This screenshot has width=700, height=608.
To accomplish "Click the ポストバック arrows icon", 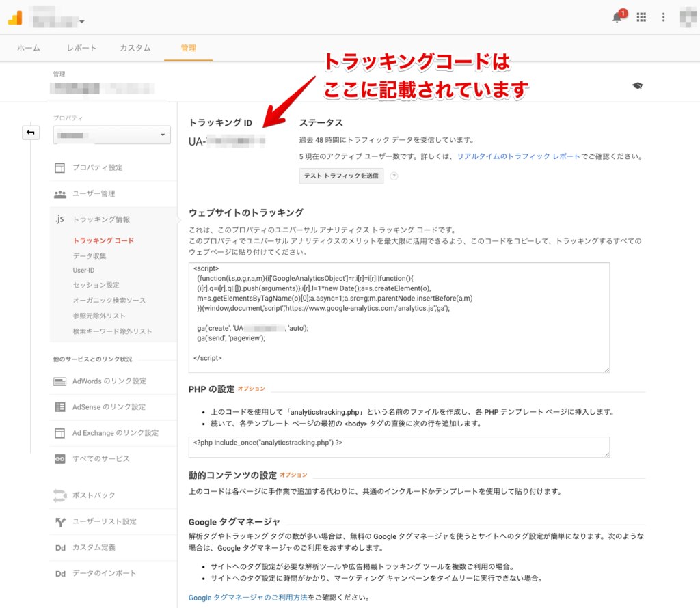I will [x=60, y=495].
